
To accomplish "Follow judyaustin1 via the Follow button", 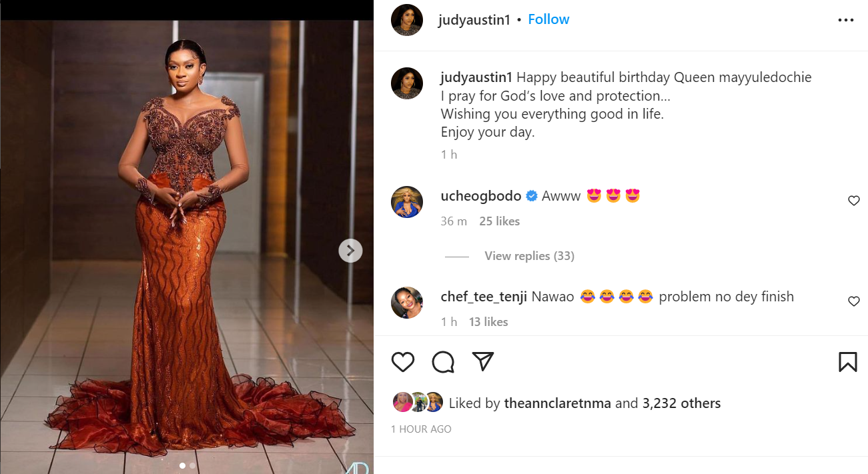I will [x=548, y=19].
